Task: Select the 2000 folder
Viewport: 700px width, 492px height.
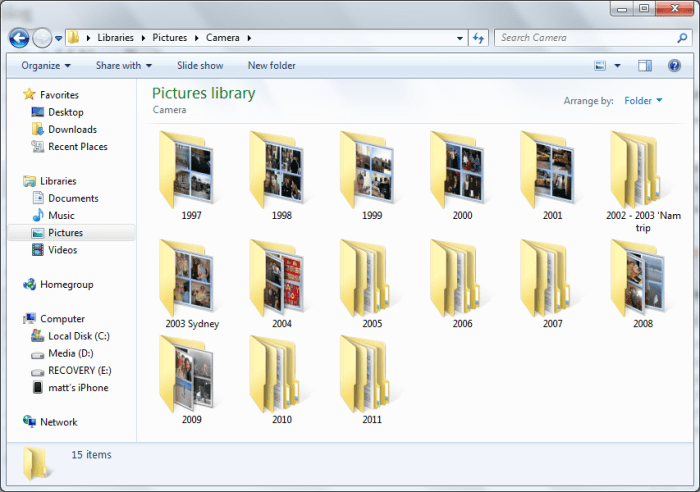Action: (x=462, y=176)
